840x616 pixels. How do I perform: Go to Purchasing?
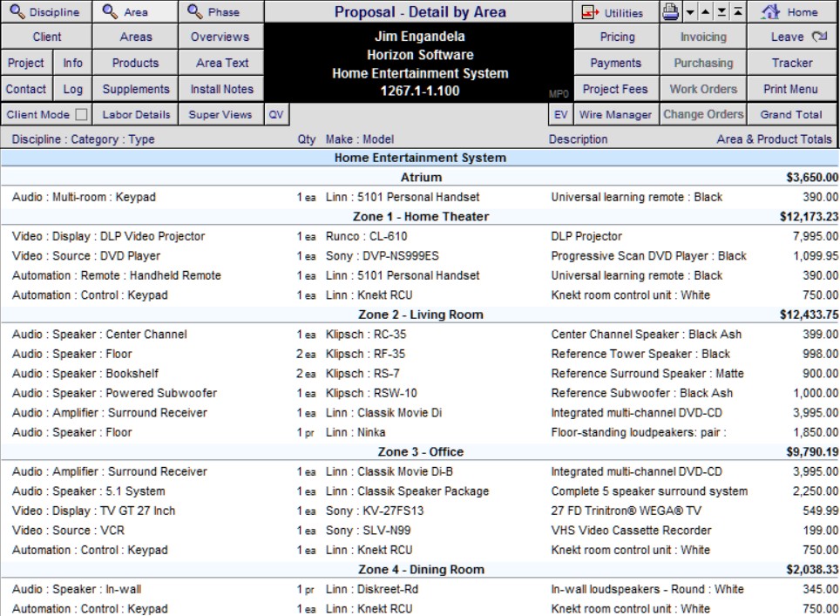click(x=703, y=64)
